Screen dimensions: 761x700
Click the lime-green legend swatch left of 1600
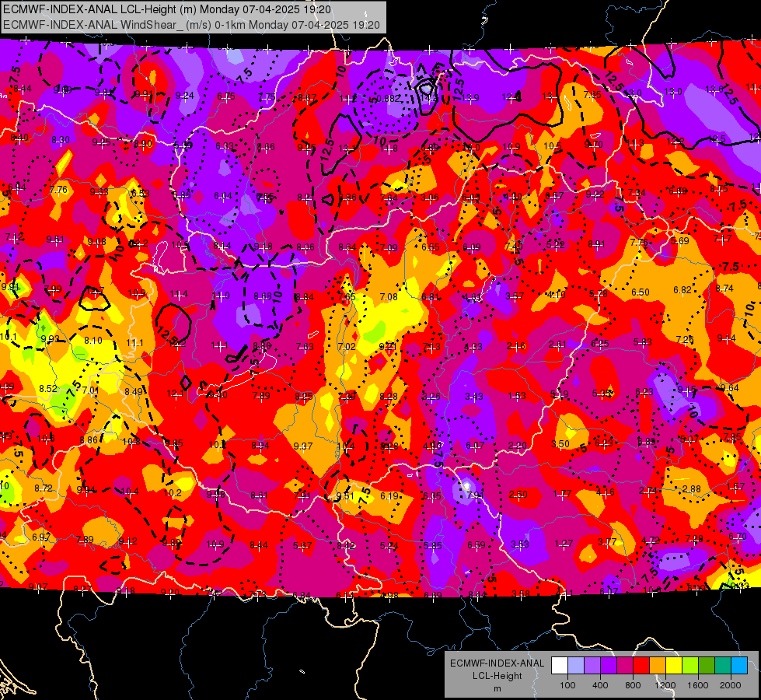coord(690,666)
